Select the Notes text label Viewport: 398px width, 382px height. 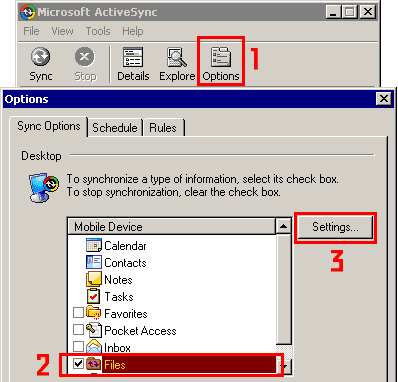pyautogui.click(x=118, y=280)
